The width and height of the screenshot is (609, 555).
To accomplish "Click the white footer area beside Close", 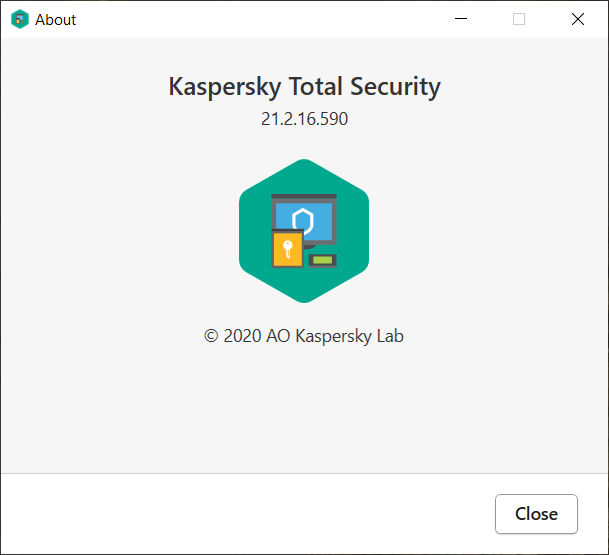I will 250,514.
